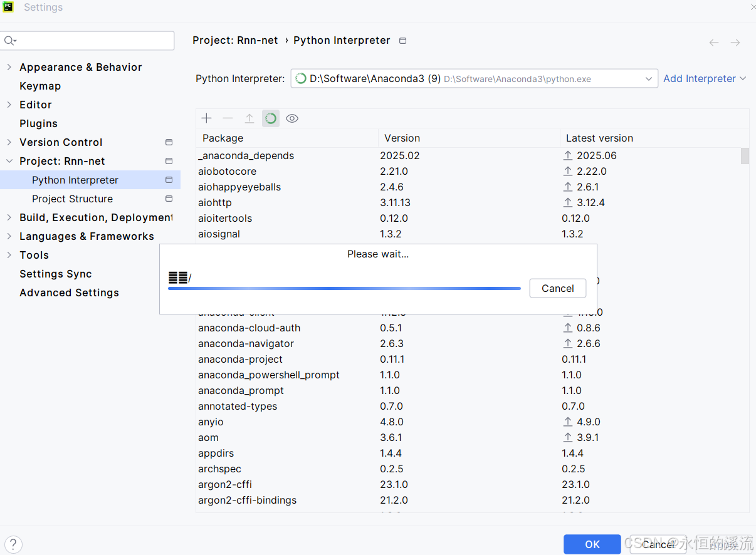Viewport: 756px width, 555px height.
Task: Click the breadcrumb project-level settings icon
Action: (x=403, y=41)
